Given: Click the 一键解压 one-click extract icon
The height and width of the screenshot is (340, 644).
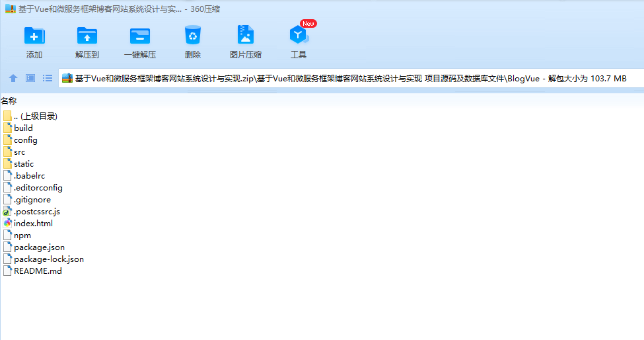Looking at the screenshot, I should pos(140,36).
